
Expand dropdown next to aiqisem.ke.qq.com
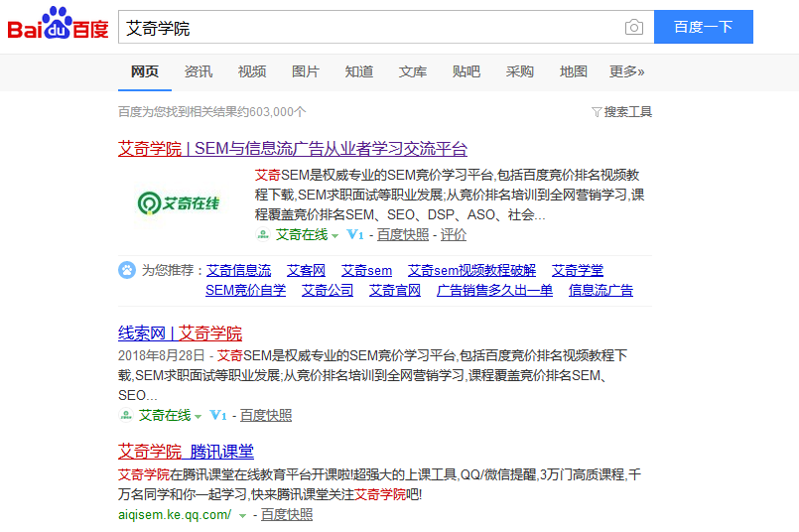pyautogui.click(x=242, y=516)
